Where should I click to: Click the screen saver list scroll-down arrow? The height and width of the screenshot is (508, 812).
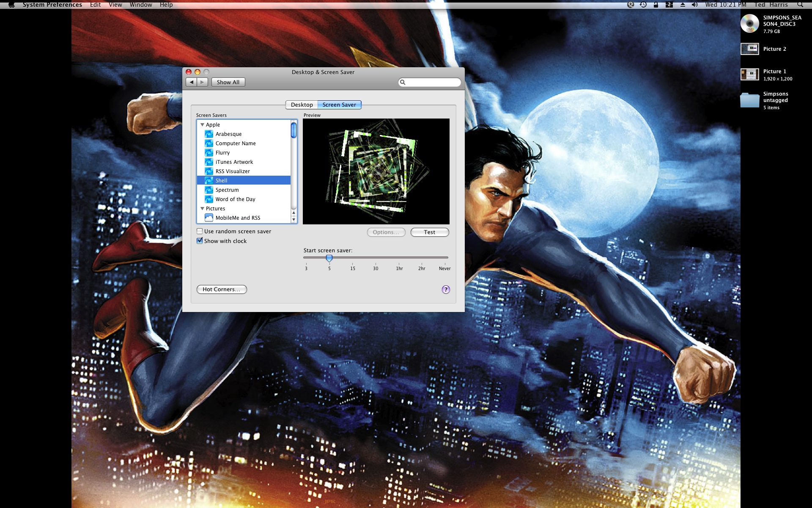click(x=294, y=220)
